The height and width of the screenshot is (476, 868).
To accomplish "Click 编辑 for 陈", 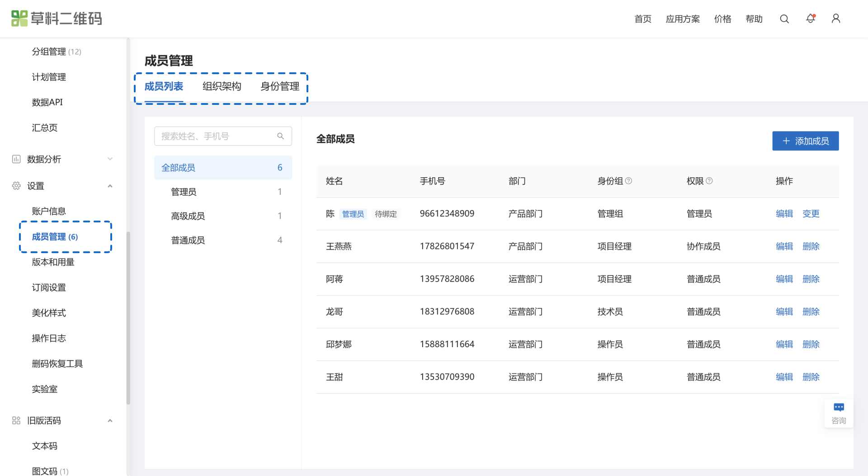I will click(784, 214).
